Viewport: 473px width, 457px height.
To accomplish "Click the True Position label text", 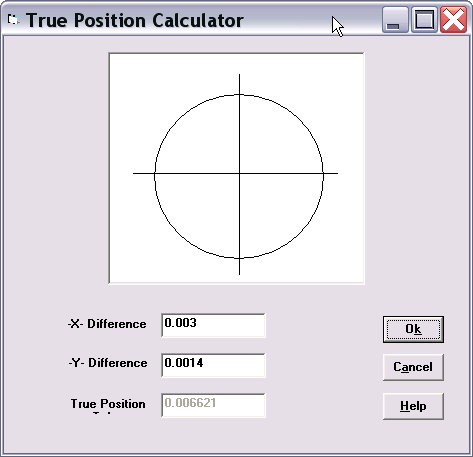I will coord(108,404).
